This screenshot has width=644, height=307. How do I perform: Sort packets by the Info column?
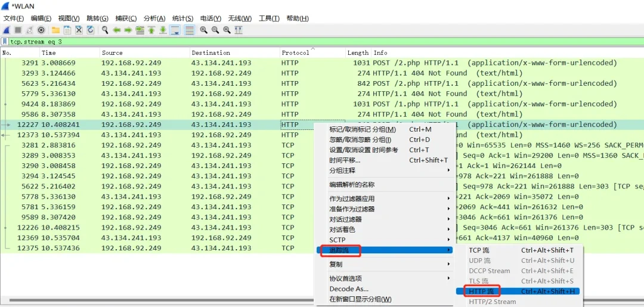pos(507,52)
